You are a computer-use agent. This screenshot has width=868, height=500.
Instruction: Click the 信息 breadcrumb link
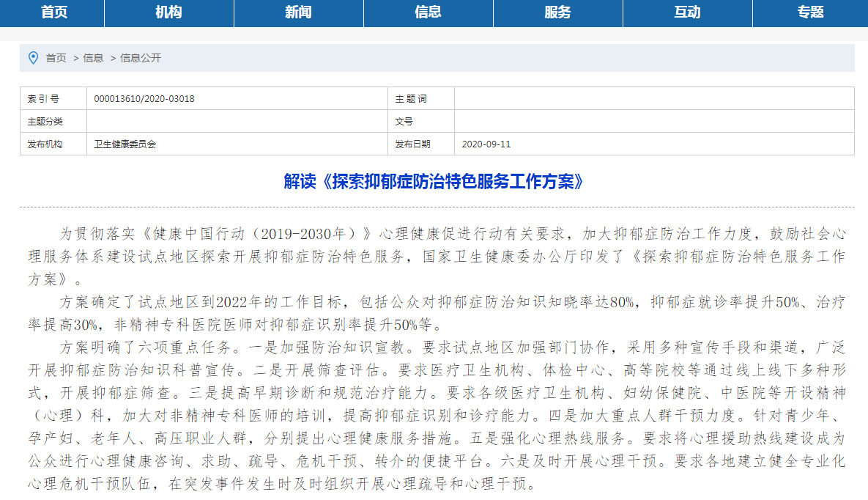(93, 58)
